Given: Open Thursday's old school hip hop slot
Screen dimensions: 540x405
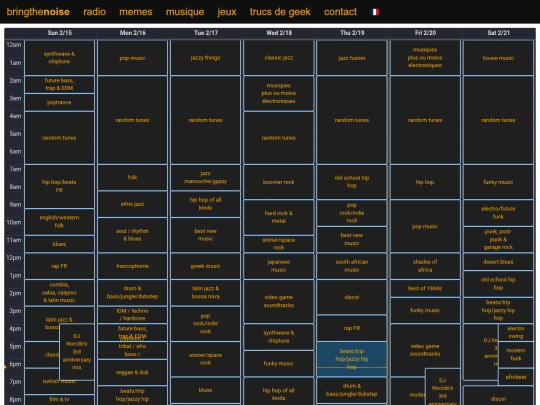Looking at the screenshot, I should pos(352,182).
